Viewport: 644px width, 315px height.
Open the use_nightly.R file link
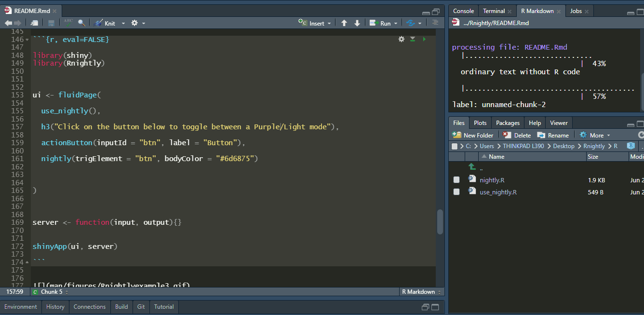(498, 192)
